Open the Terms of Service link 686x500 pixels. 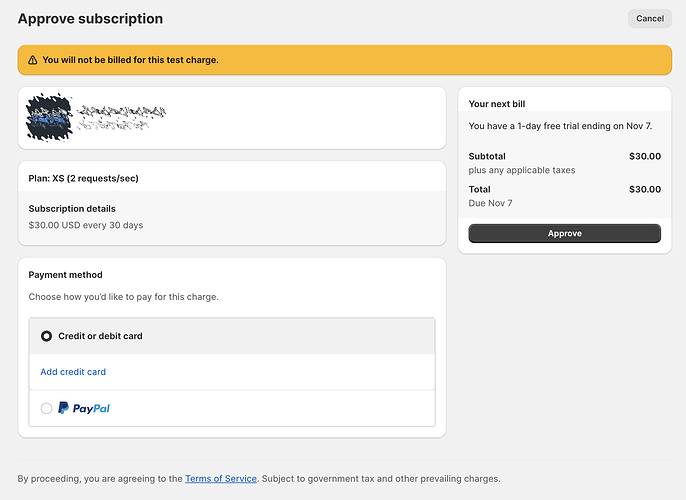(x=220, y=479)
